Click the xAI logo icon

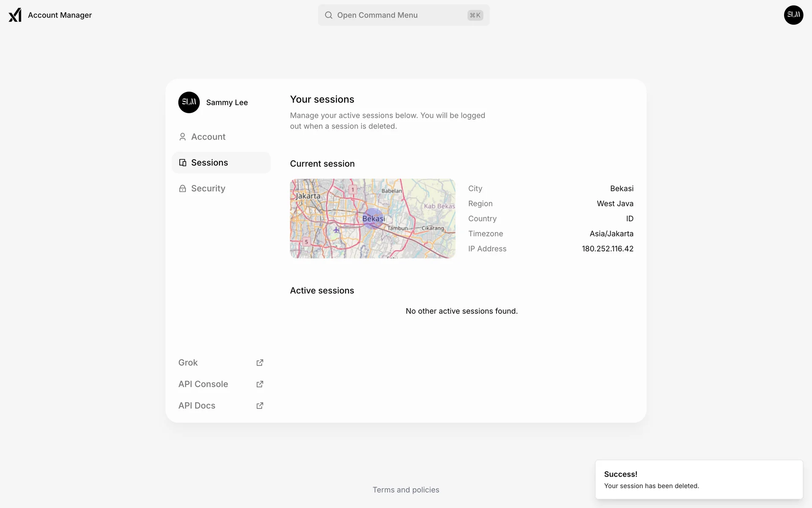[x=15, y=15]
